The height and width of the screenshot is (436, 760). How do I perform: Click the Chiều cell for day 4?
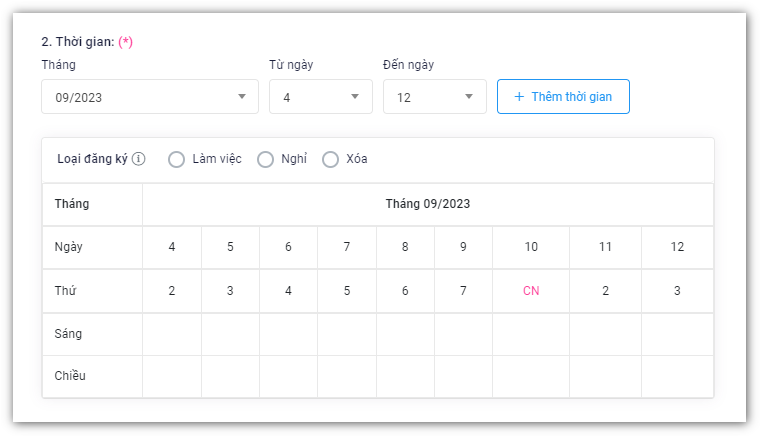click(x=172, y=376)
